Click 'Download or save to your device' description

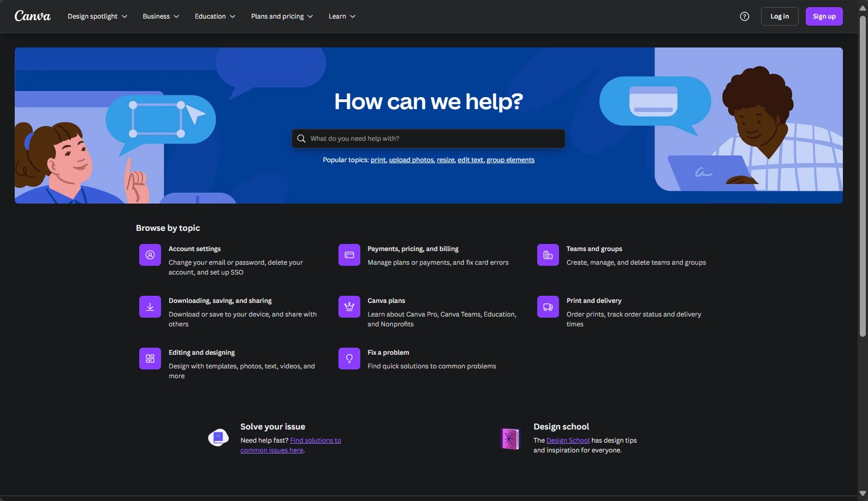[242, 319]
